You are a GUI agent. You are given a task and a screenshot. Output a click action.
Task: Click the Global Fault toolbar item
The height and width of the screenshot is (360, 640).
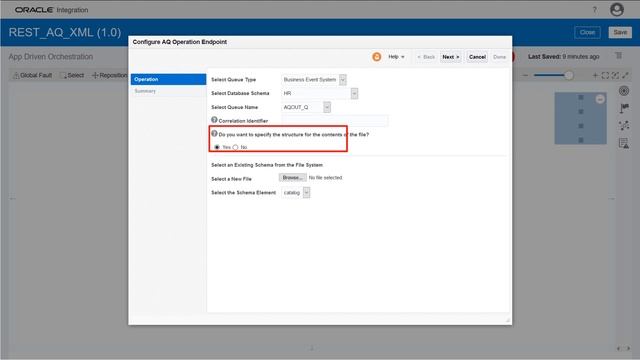[33, 75]
